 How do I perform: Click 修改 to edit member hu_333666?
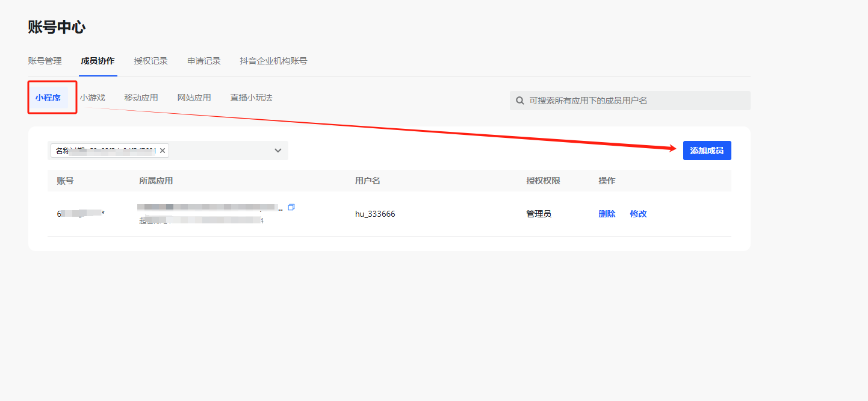[x=638, y=214]
